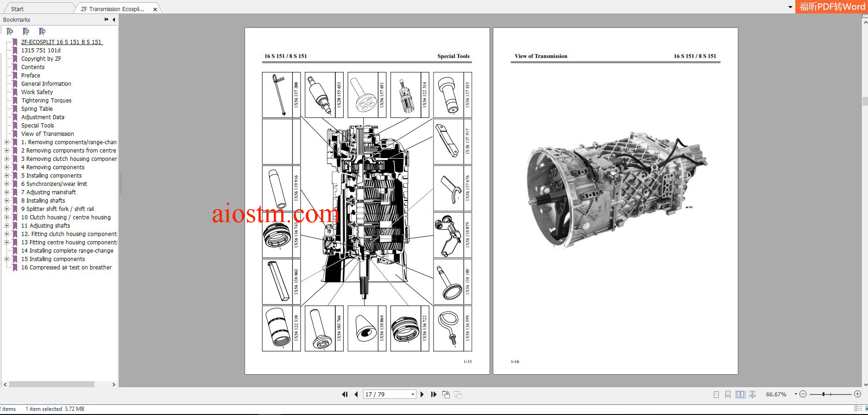This screenshot has height=415, width=868.
Task: Click the delete bookmark icon
Action: (10, 32)
